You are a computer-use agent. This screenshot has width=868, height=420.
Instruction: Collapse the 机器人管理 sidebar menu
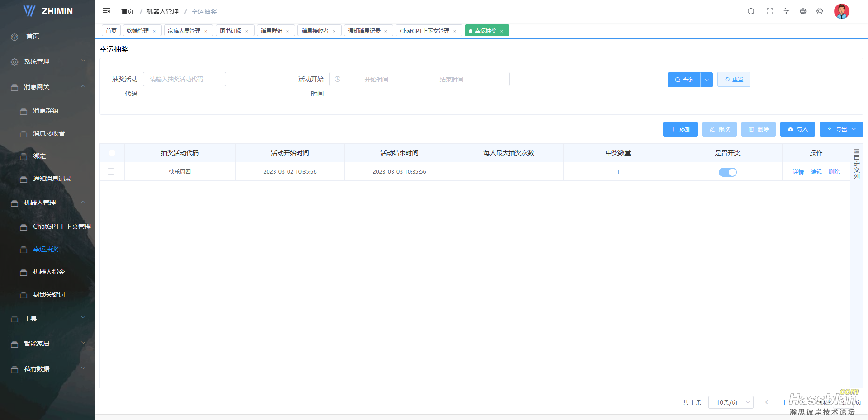(x=83, y=202)
